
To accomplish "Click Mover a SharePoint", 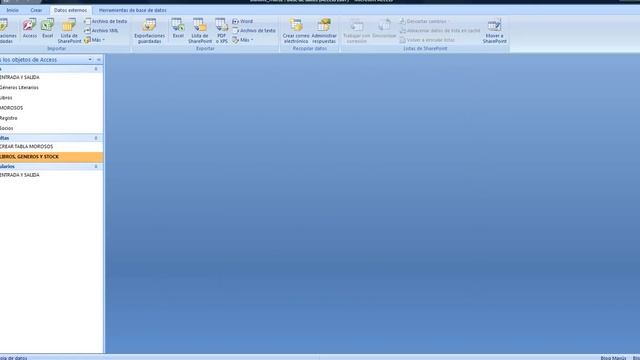I will (x=494, y=31).
